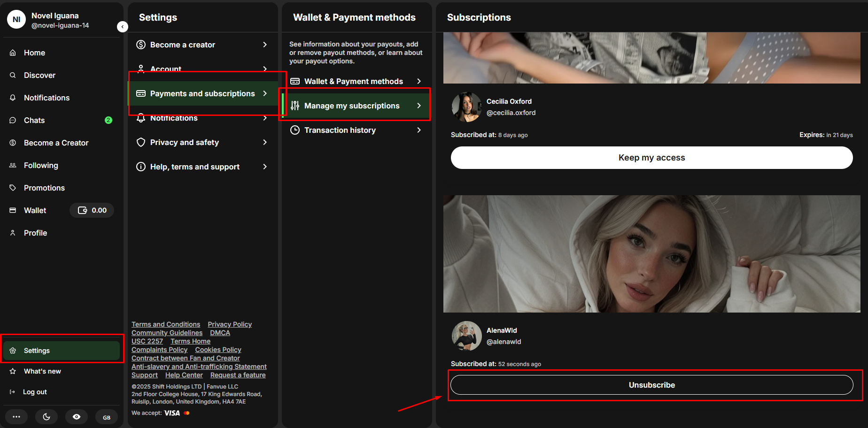
Task: Open Wallet & Payment methods menu entry
Action: pyautogui.click(x=353, y=81)
